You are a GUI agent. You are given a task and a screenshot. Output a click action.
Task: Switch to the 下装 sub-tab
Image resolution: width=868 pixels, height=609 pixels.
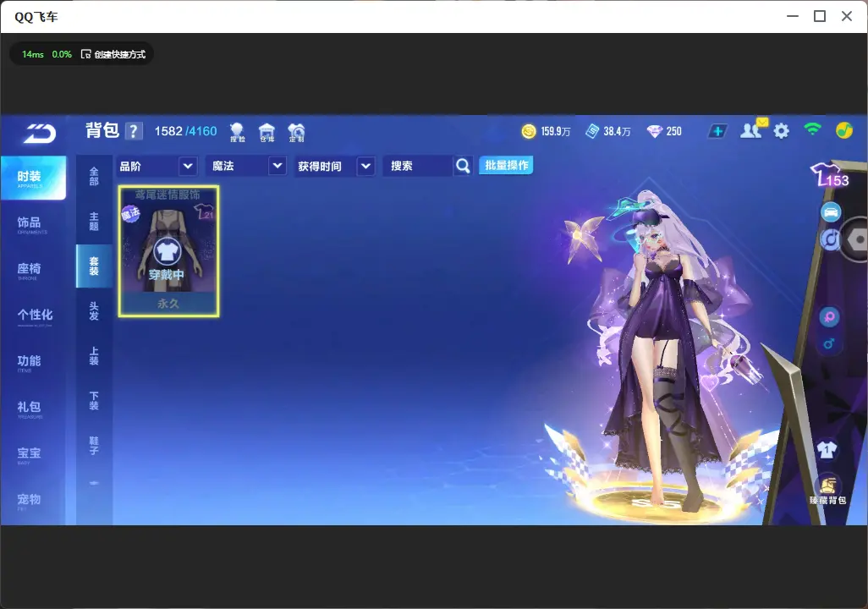click(94, 401)
